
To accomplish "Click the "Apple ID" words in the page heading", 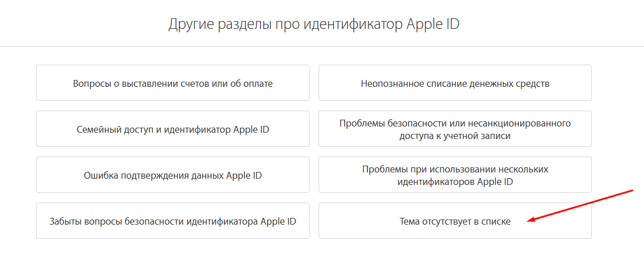I will (x=433, y=24).
